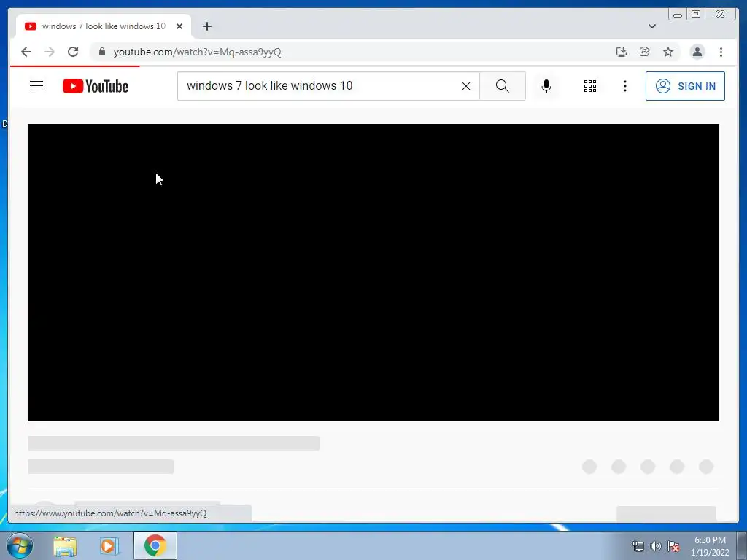The height and width of the screenshot is (560, 747).
Task: Switch to the 'windows 7 look like windows 10' tab
Action: [104, 26]
